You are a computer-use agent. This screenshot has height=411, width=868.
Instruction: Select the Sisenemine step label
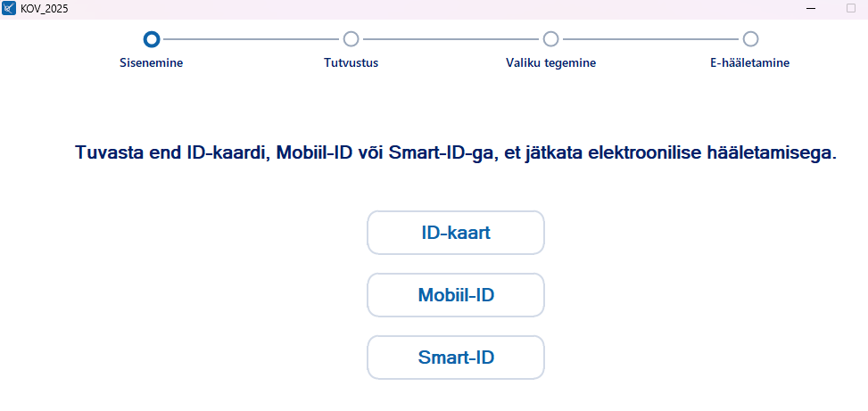[152, 63]
